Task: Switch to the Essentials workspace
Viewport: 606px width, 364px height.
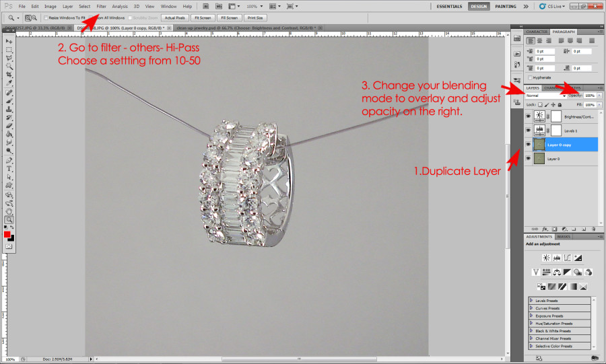Action: [x=449, y=6]
